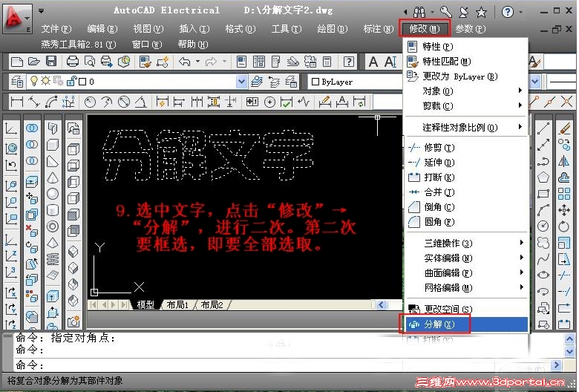This screenshot has height=392, width=579.
Task: Click ByLayer color swatch box
Action: tap(315, 82)
